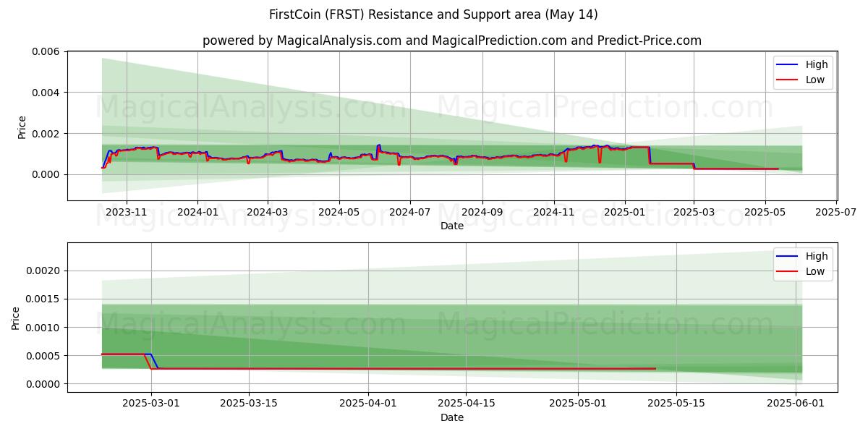Click the '2025-05' x-axis label in top chart

[765, 213]
